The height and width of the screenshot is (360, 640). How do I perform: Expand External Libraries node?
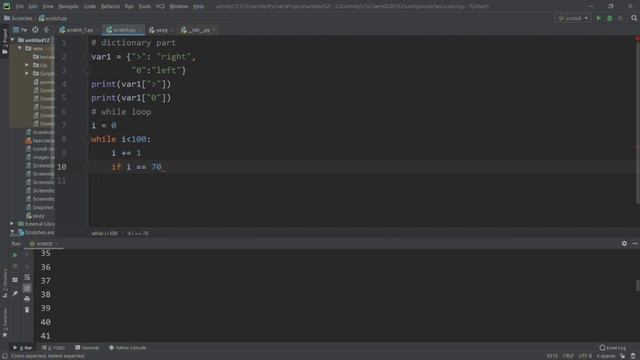(x=12, y=224)
